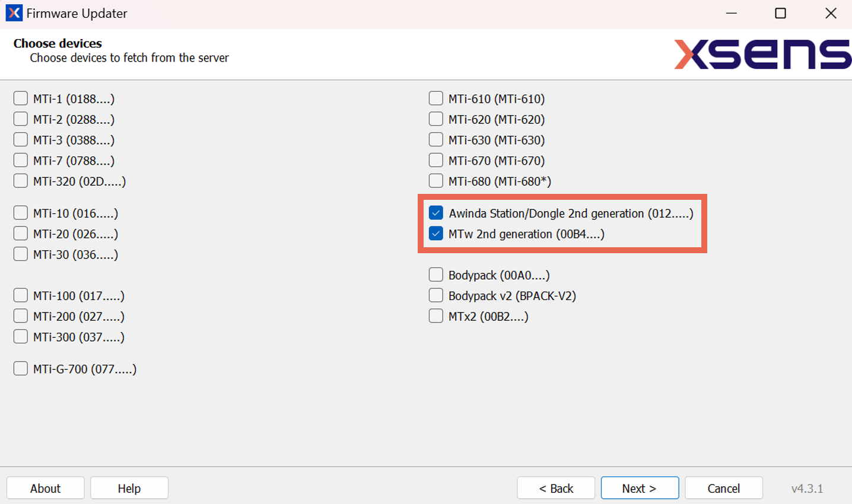Viewport: 852px width, 504px height.
Task: Check MTi-G-700 (077.....) device
Action: coord(20,368)
